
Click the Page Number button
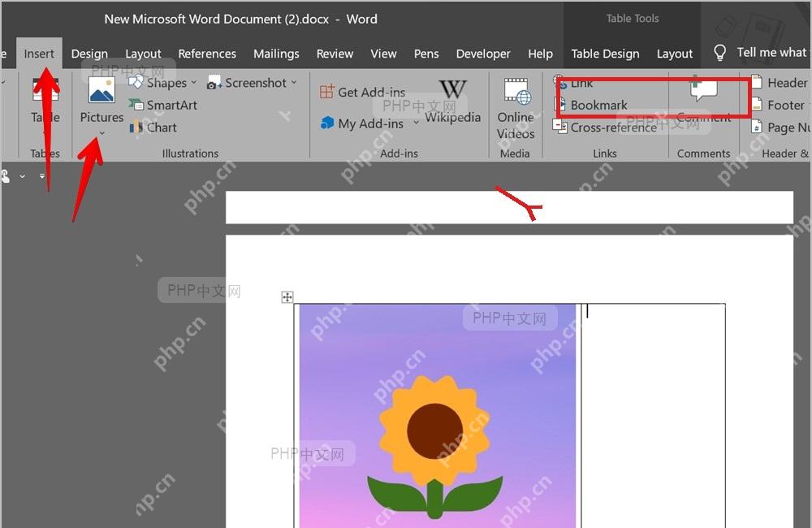[781, 128]
